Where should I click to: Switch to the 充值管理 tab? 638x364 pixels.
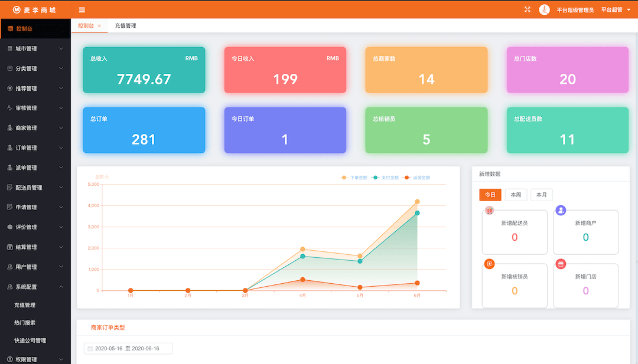[x=125, y=26]
